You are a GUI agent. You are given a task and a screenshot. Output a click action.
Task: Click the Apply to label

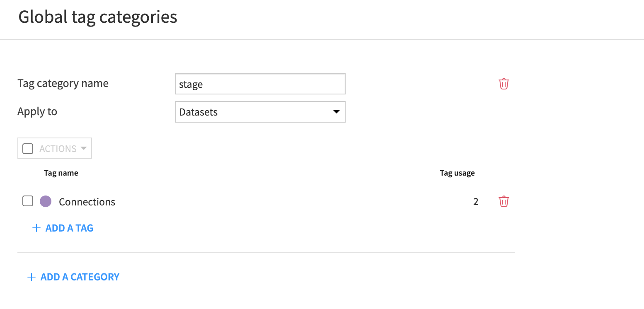(x=37, y=111)
